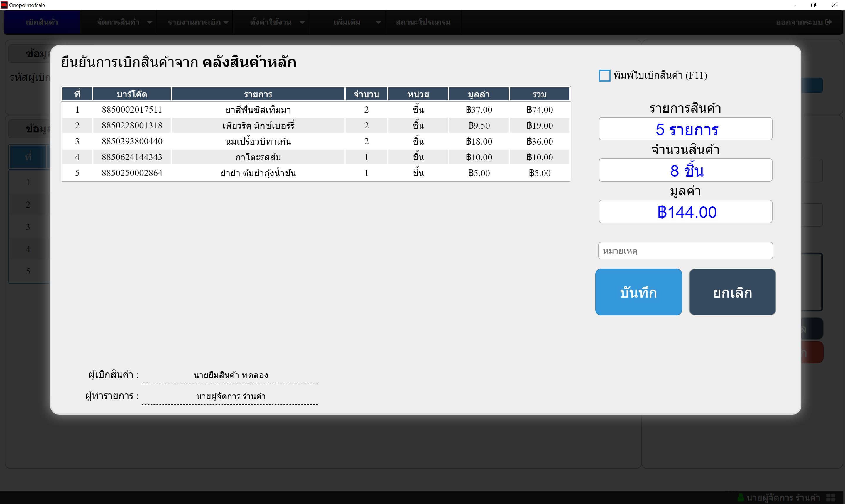Click the Onepointofsale app icon in title bar
Viewport: 845px width, 504px height.
[x=4, y=5]
